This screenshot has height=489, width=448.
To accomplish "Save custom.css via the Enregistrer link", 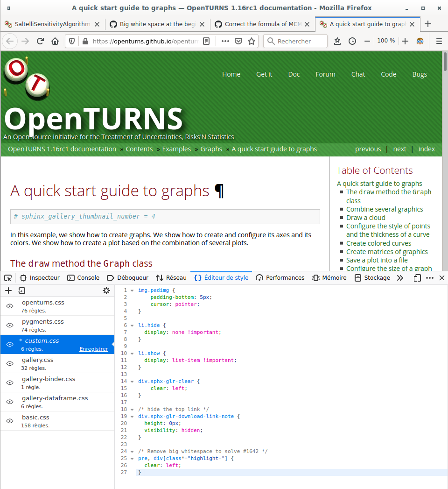I will (94, 349).
